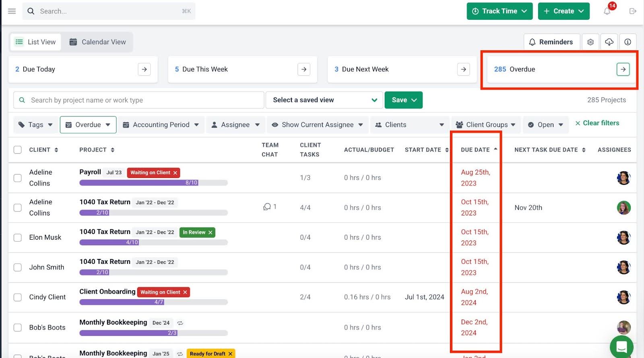644x358 pixels.
Task: Click the Client Onboarding 4/7 progress bar
Action: [153, 302]
